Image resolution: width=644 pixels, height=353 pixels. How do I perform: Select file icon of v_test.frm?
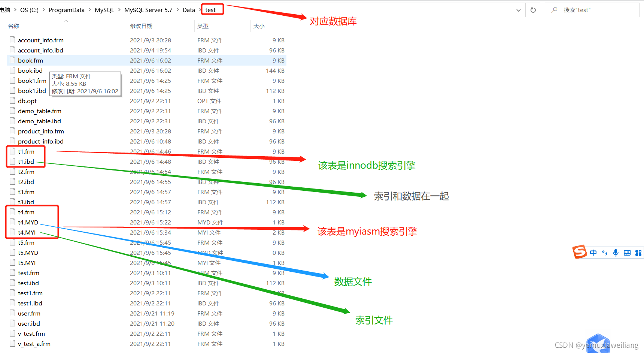point(12,333)
